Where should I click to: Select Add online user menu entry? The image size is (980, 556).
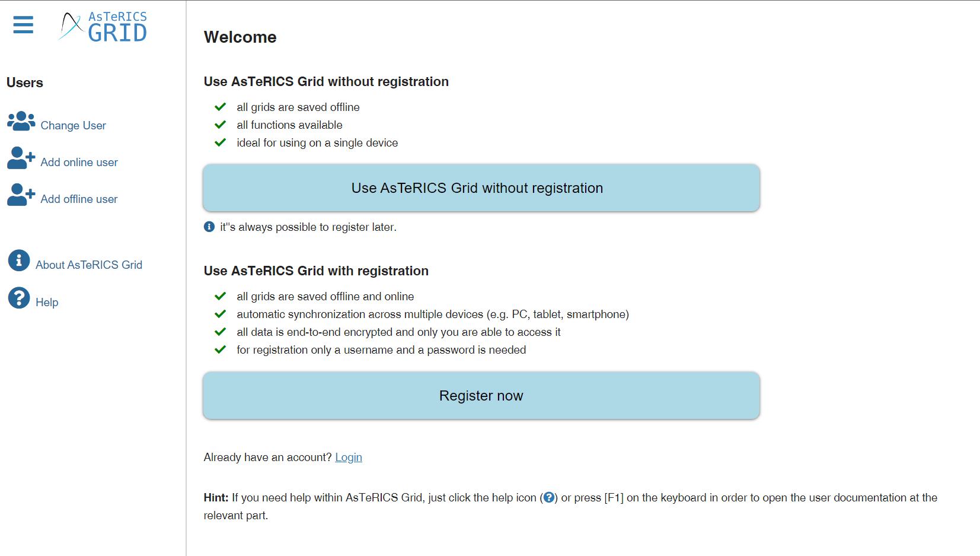(x=79, y=162)
